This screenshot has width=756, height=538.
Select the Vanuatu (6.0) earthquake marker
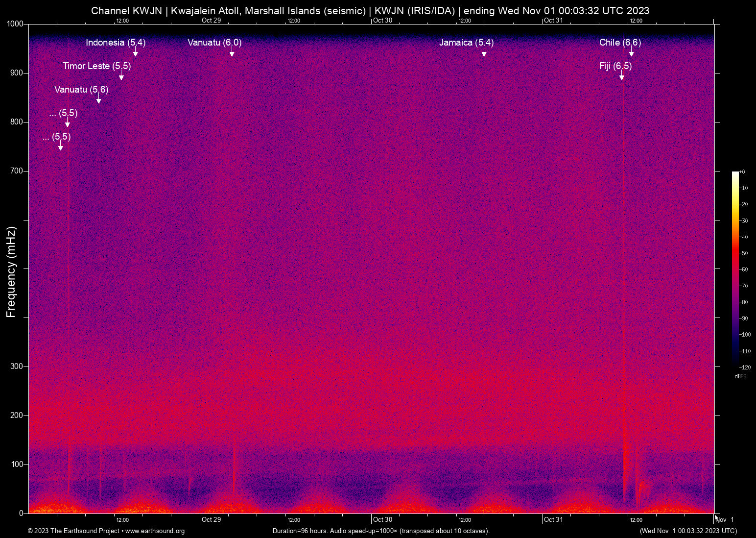tap(214, 43)
